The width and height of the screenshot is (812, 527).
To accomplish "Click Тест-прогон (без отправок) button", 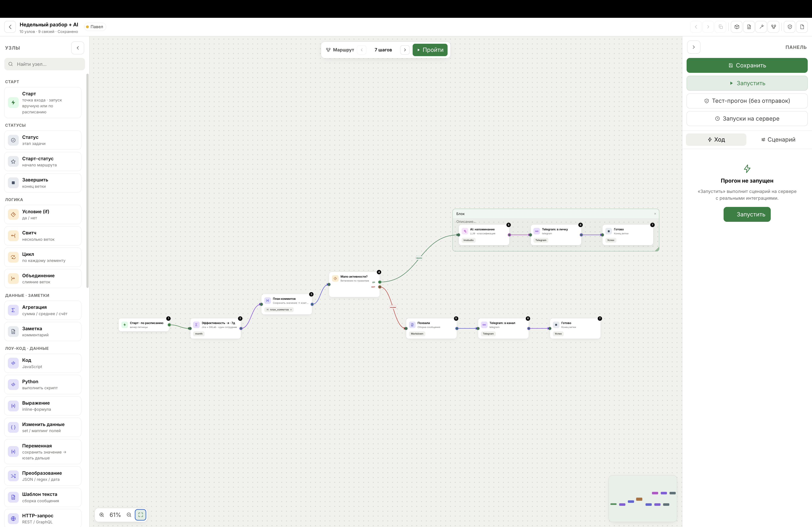I will [747, 101].
